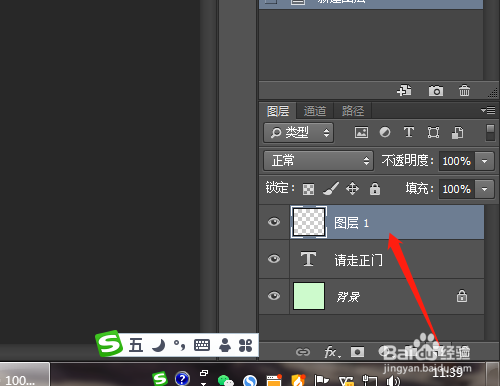
Task: Create new document from current history state
Action: [x=404, y=90]
